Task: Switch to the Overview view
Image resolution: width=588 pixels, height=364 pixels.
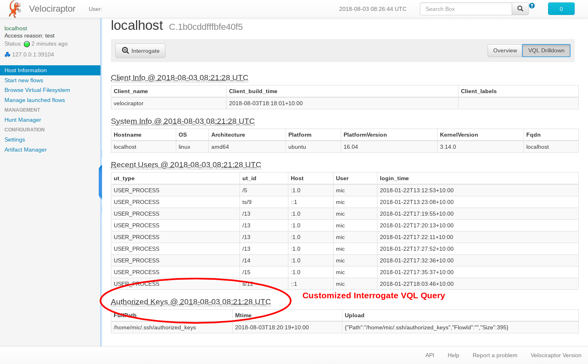Action: point(505,50)
